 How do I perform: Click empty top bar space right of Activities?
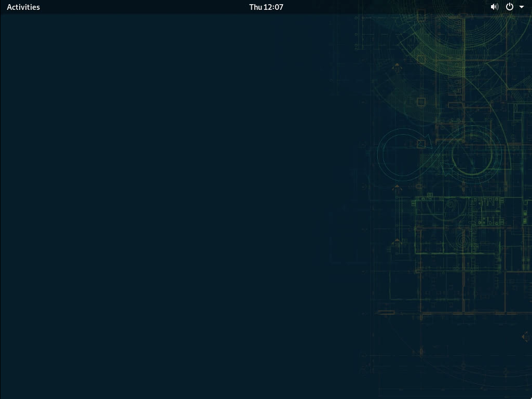point(130,7)
